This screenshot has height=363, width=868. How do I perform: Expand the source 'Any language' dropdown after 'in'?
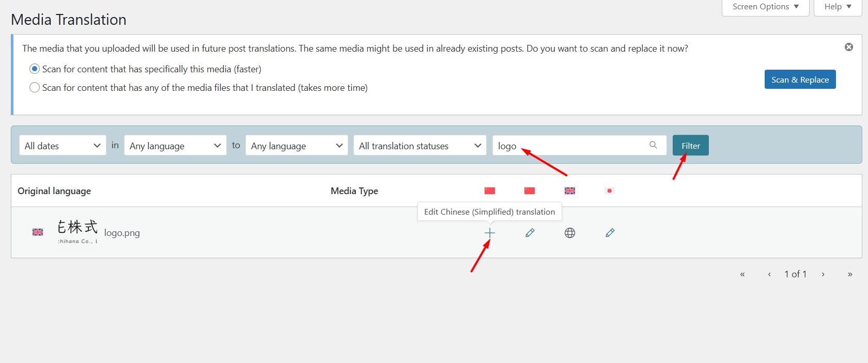coord(175,146)
